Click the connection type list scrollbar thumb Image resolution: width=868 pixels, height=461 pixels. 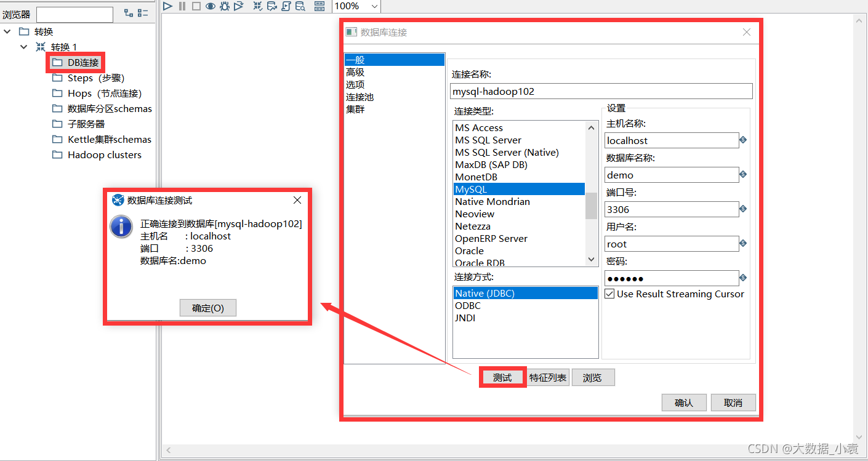tap(592, 206)
